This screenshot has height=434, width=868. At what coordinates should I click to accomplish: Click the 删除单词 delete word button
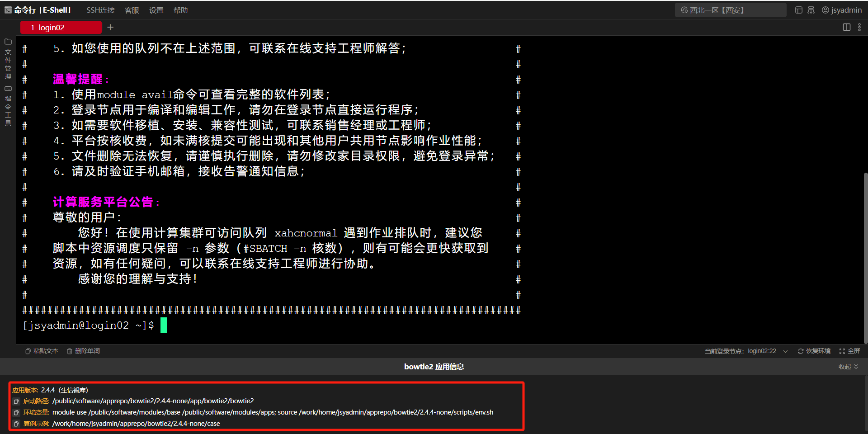(x=83, y=351)
